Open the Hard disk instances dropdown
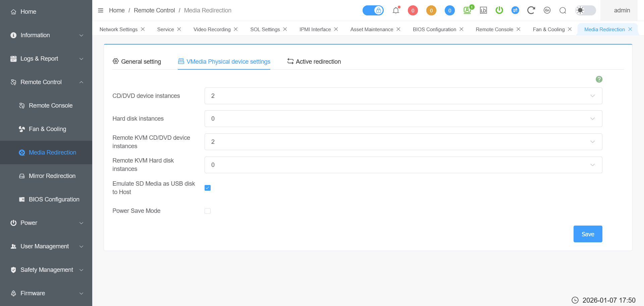The width and height of the screenshot is (644, 306). point(403,119)
